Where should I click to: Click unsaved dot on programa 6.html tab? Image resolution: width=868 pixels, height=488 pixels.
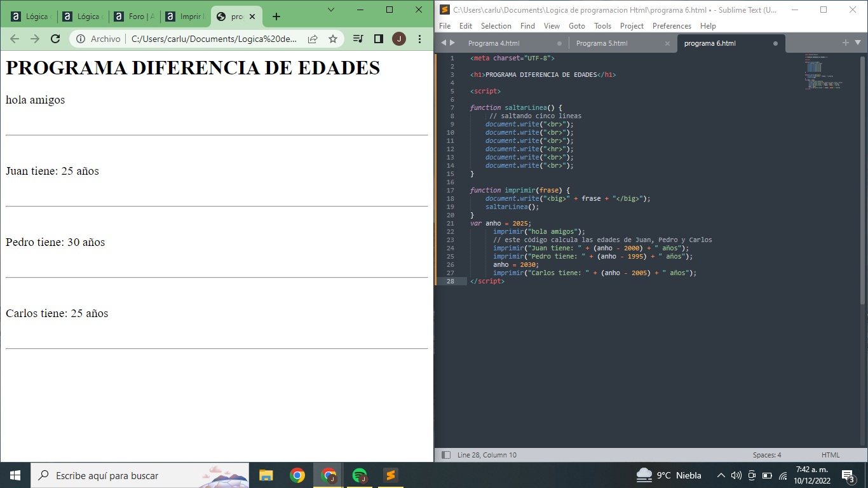[x=775, y=43]
